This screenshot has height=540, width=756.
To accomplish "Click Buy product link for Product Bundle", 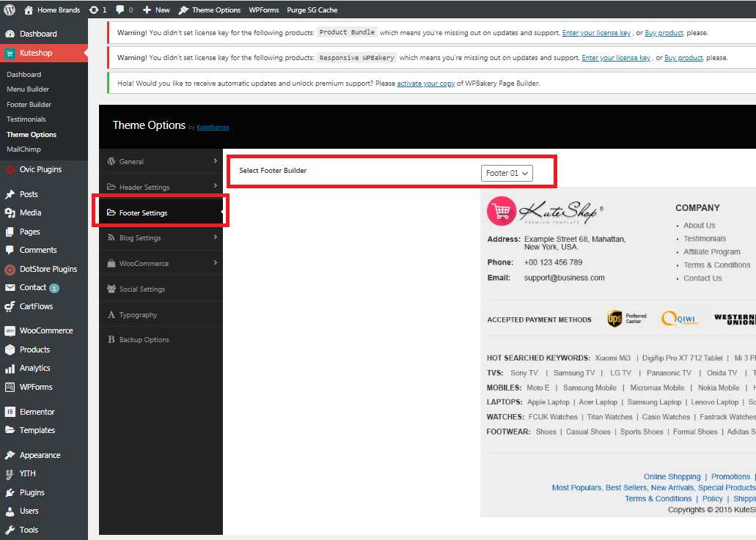I will coord(664,33).
